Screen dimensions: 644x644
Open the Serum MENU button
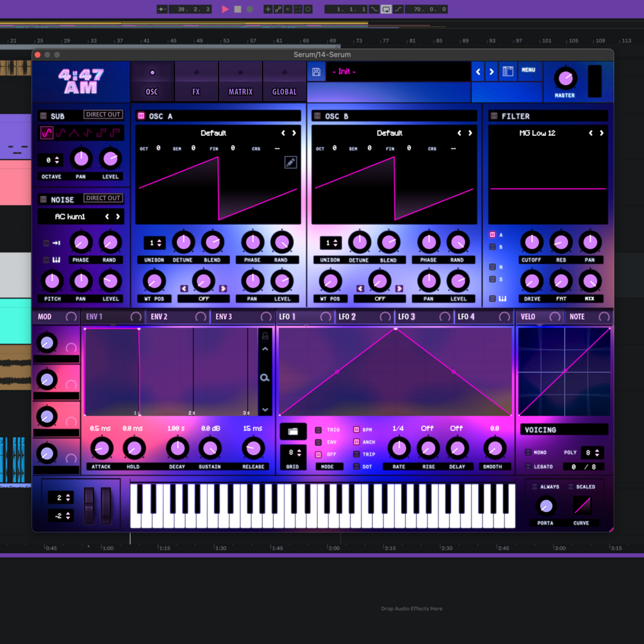(x=529, y=70)
